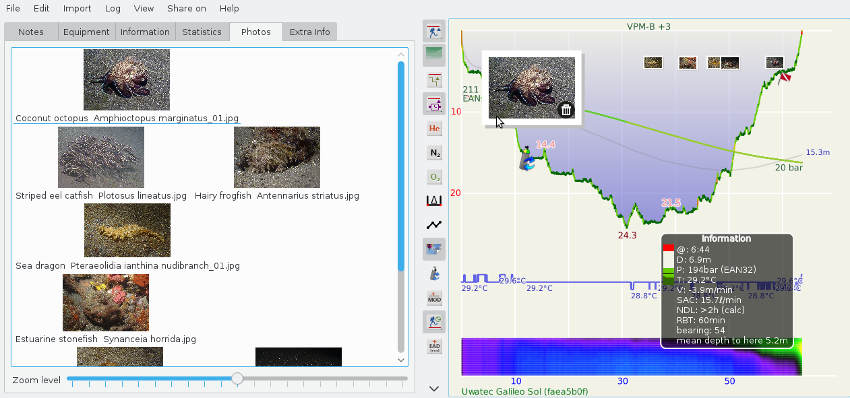Open the View menu
850x398 pixels.
144,9
